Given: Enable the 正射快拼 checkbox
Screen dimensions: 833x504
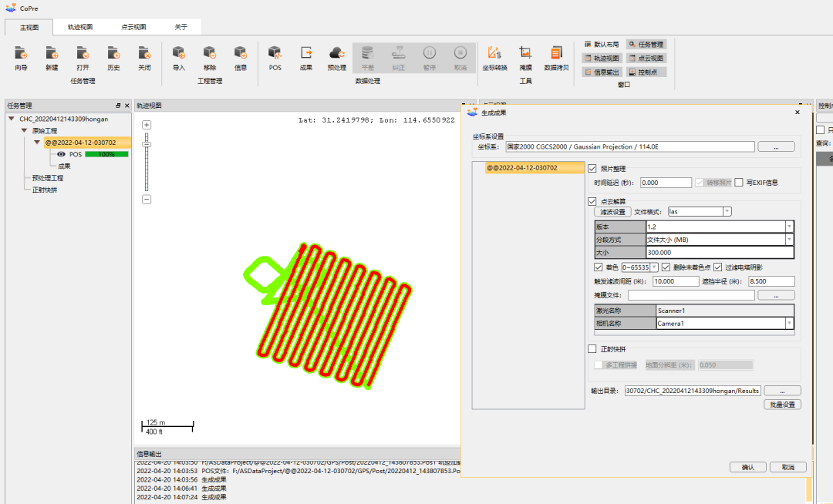Looking at the screenshot, I should click(592, 349).
